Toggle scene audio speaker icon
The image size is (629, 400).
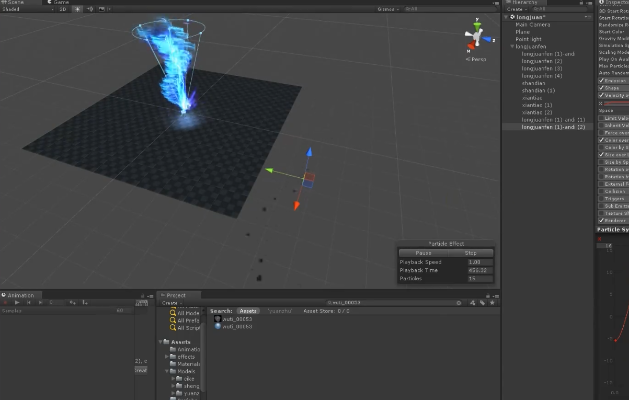(90, 9)
